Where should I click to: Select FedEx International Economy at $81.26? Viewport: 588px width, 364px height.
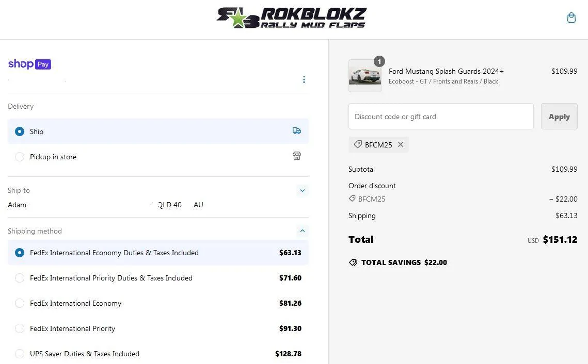(x=158, y=303)
